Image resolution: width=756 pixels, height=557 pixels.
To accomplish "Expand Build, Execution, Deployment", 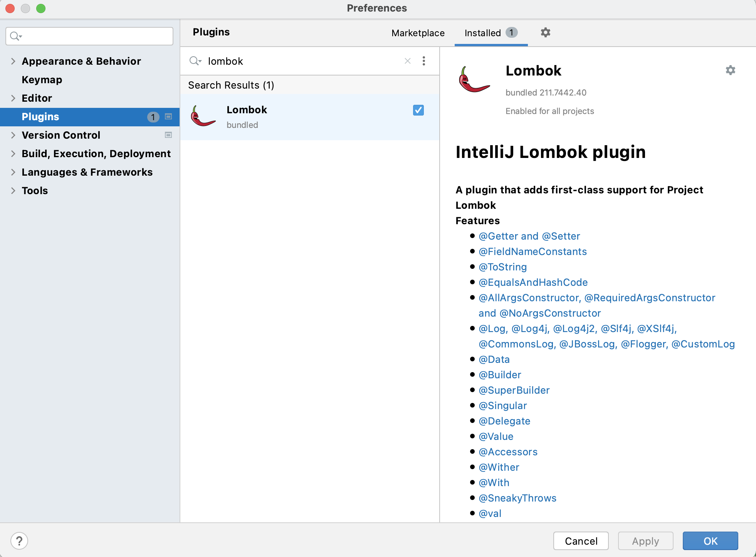I will (x=13, y=153).
